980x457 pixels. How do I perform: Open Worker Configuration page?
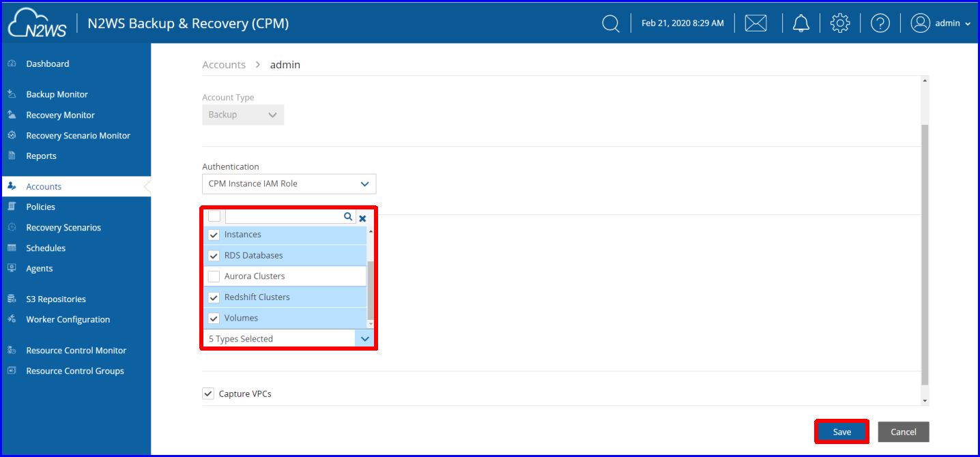[x=68, y=319]
